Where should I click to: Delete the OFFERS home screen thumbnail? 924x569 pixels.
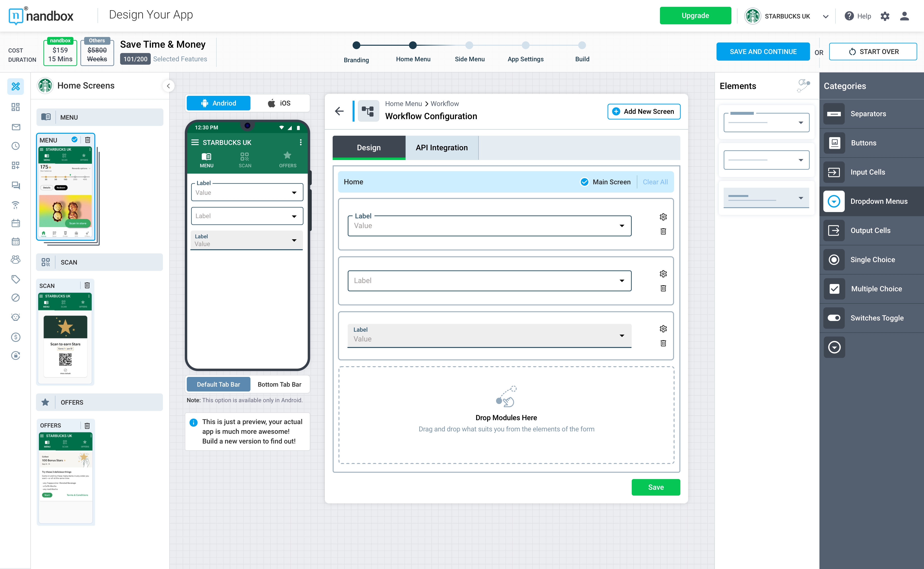click(87, 425)
